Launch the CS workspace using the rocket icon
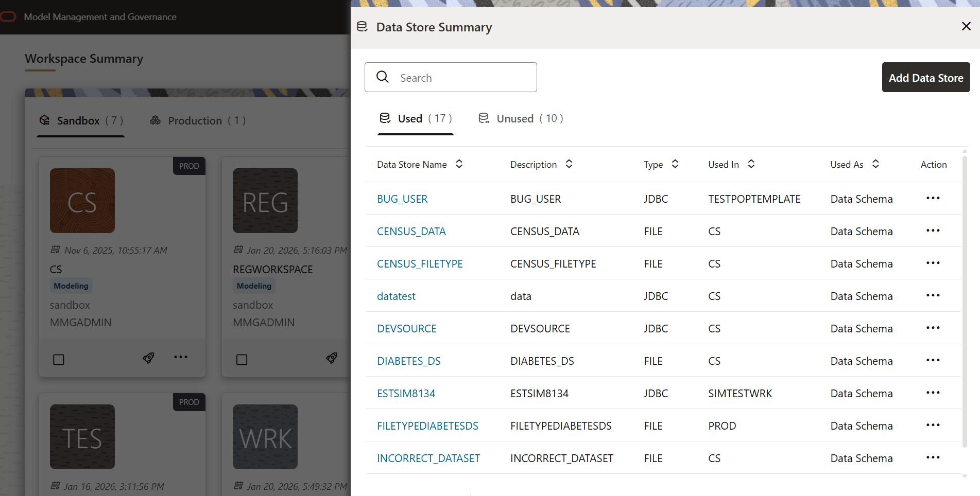The height and width of the screenshot is (496, 980). 148,358
